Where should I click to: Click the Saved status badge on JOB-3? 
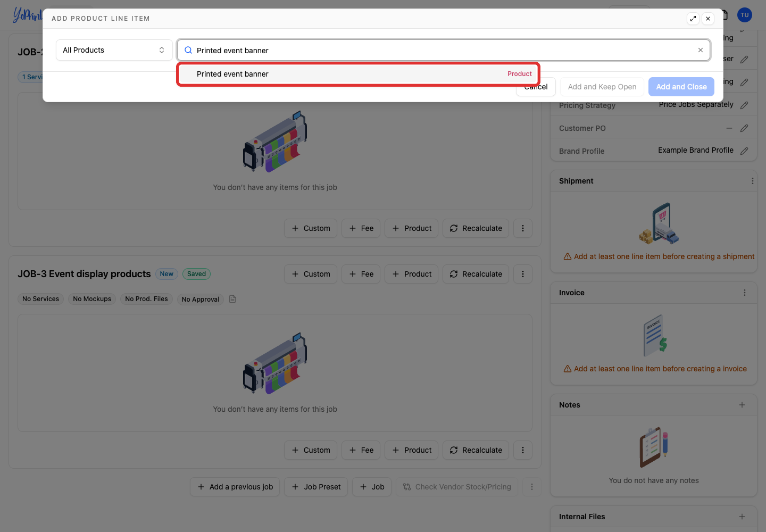point(196,274)
